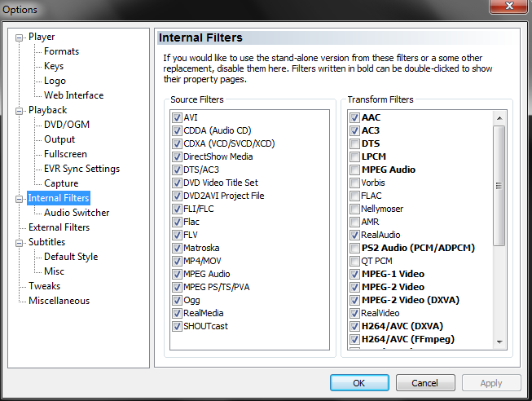Collapse the Internal Filters tree node

pyautogui.click(x=19, y=199)
